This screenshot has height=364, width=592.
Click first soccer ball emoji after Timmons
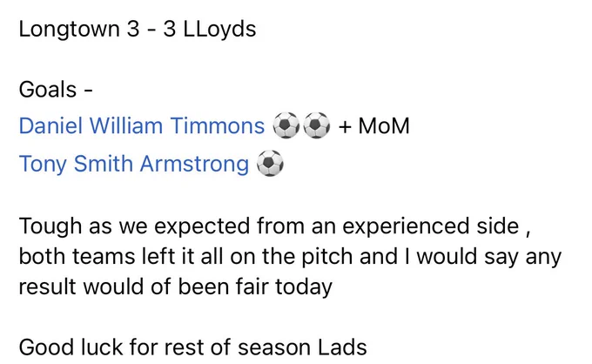[286, 125]
